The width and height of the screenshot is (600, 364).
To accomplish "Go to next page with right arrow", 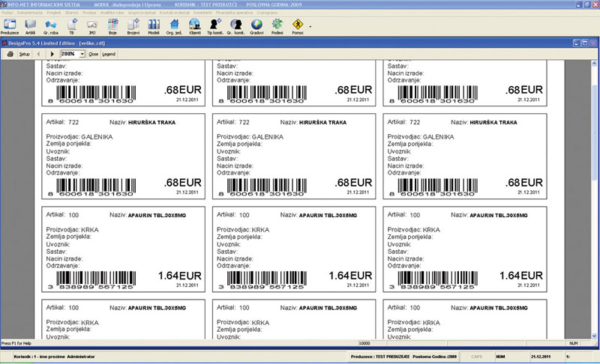I will point(52,54).
